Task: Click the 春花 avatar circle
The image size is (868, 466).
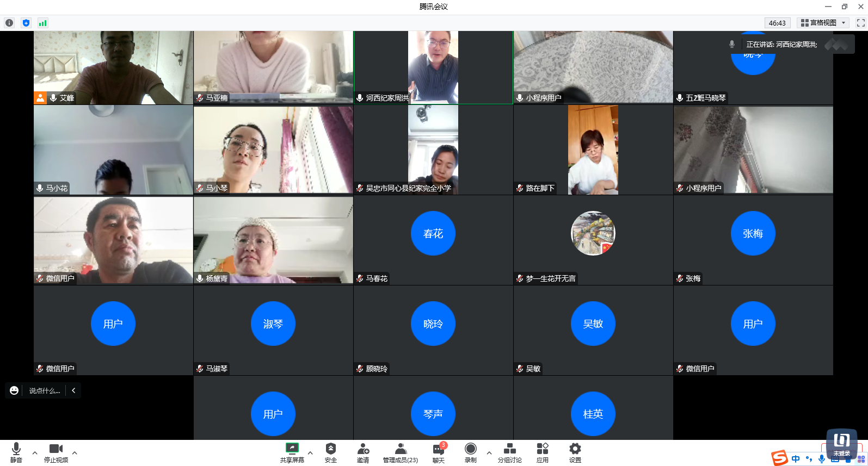Action: 433,233
